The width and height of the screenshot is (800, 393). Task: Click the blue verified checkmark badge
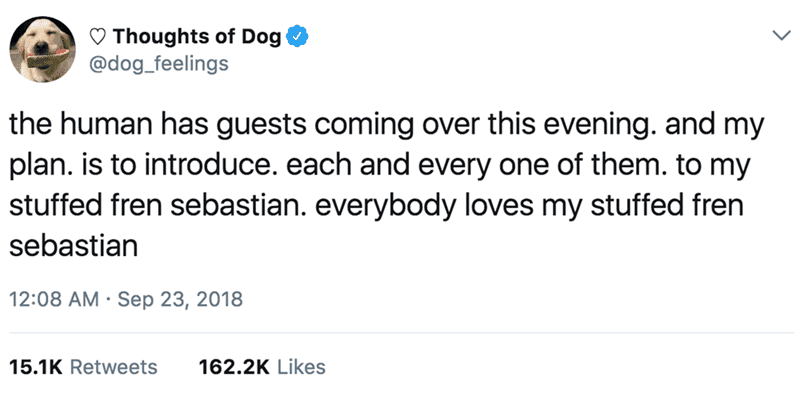297,37
